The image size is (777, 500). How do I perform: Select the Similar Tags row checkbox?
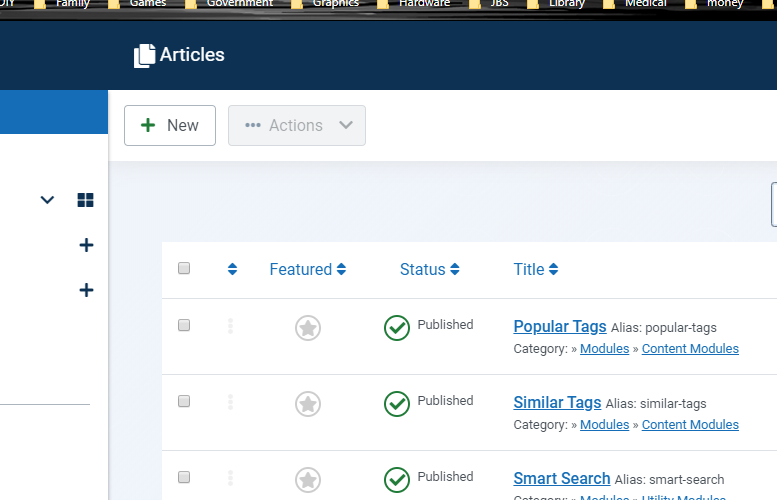184,401
